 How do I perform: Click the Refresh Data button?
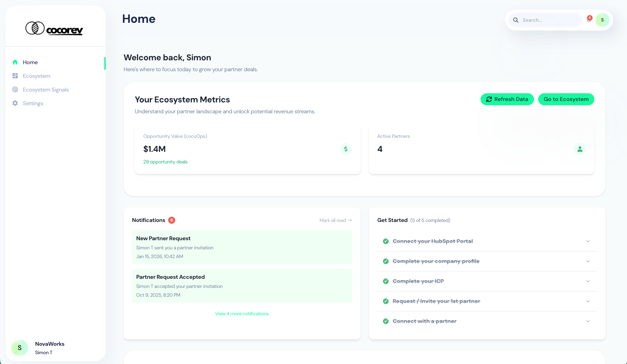(x=507, y=99)
